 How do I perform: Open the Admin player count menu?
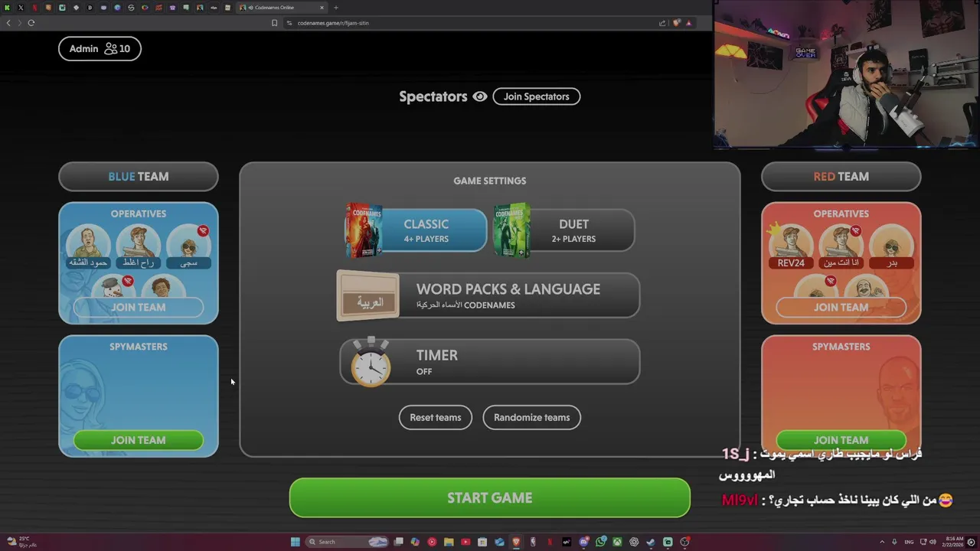pyautogui.click(x=100, y=49)
